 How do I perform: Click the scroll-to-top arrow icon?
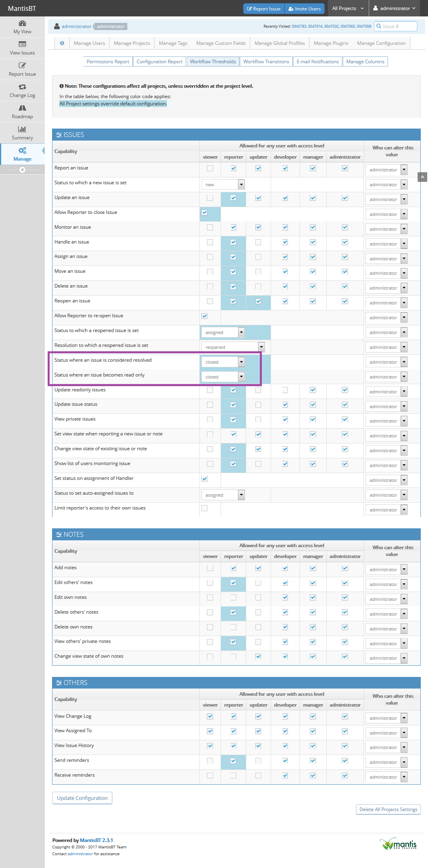(422, 177)
